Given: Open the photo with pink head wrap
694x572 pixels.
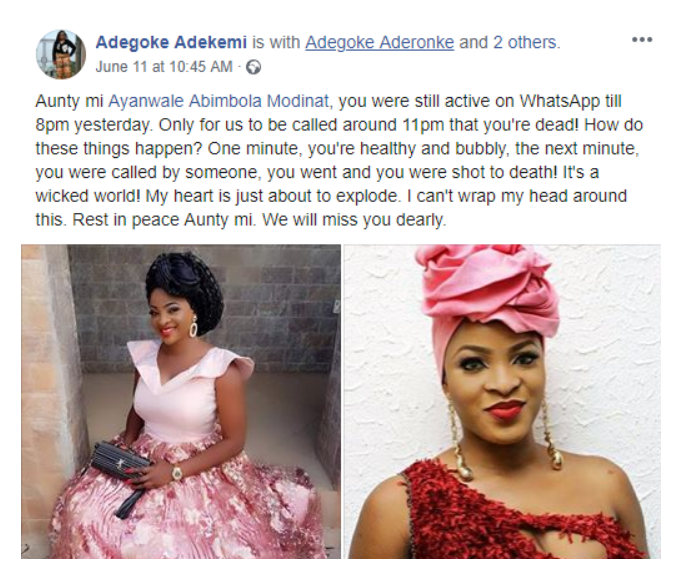Looking at the screenshot, I should [x=502, y=401].
